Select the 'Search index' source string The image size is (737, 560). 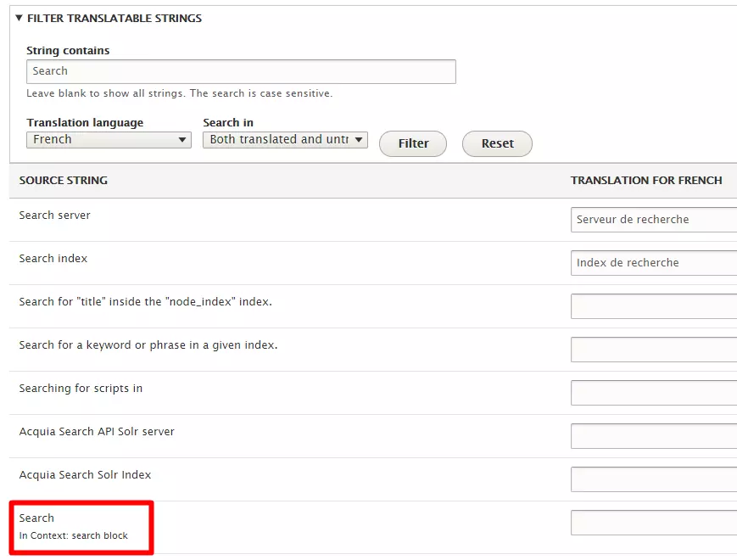[x=53, y=259]
